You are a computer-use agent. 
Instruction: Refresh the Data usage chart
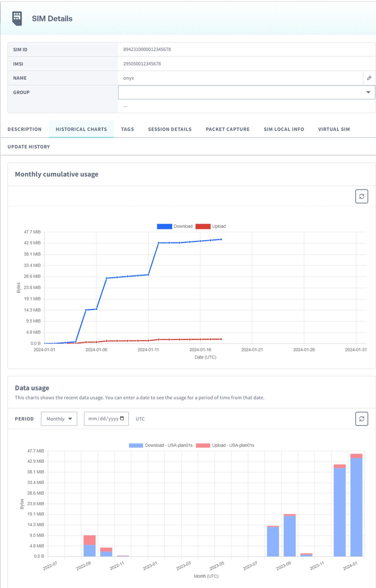point(361,419)
